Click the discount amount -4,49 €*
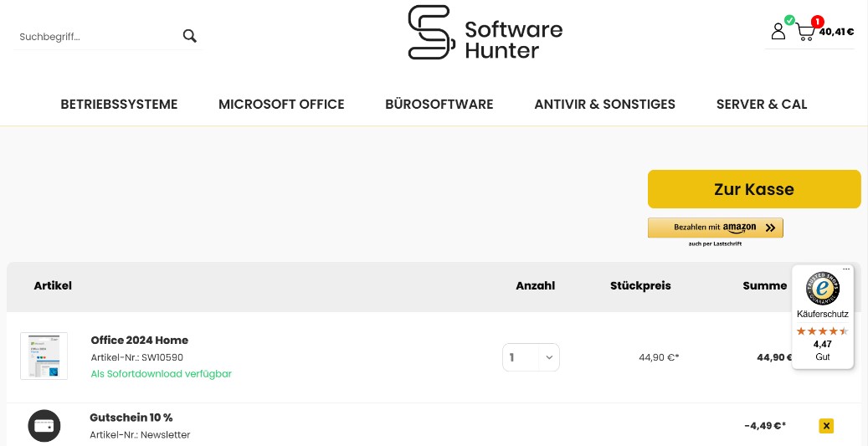Viewport: 868px width, 446px height. [765, 426]
